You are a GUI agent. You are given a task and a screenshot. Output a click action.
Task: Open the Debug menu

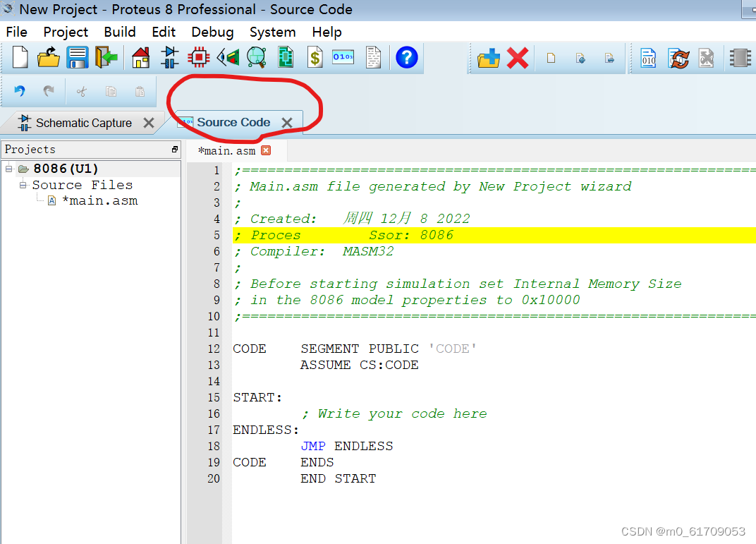[212, 32]
